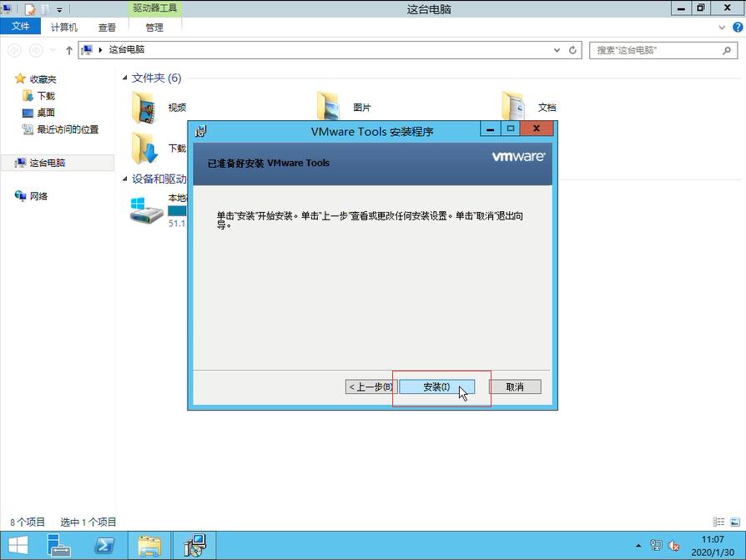The image size is (746, 560).
Task: Refresh the address bar location
Action: point(573,49)
